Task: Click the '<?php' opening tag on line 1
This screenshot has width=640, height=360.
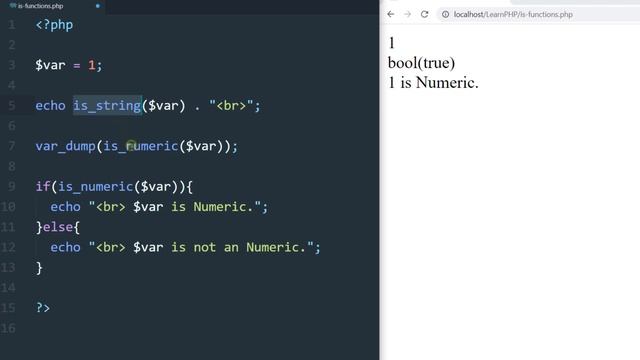Action: tap(54, 25)
